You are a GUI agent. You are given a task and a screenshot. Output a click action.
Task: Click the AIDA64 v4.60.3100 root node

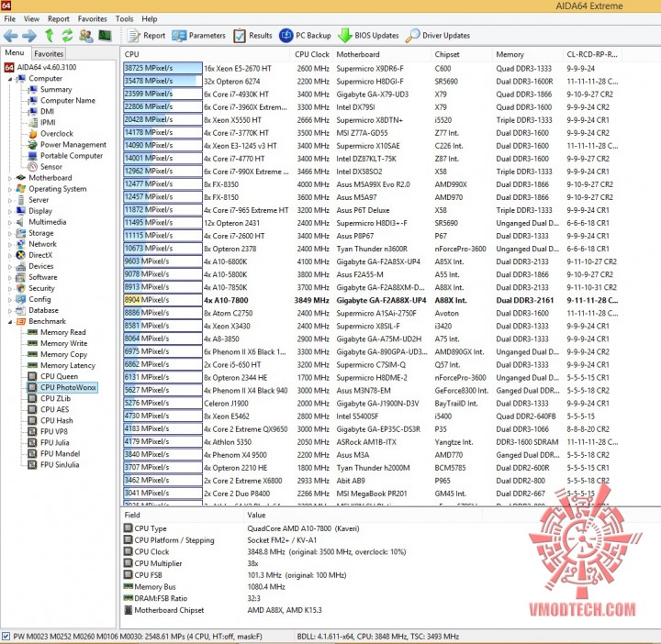click(40, 67)
